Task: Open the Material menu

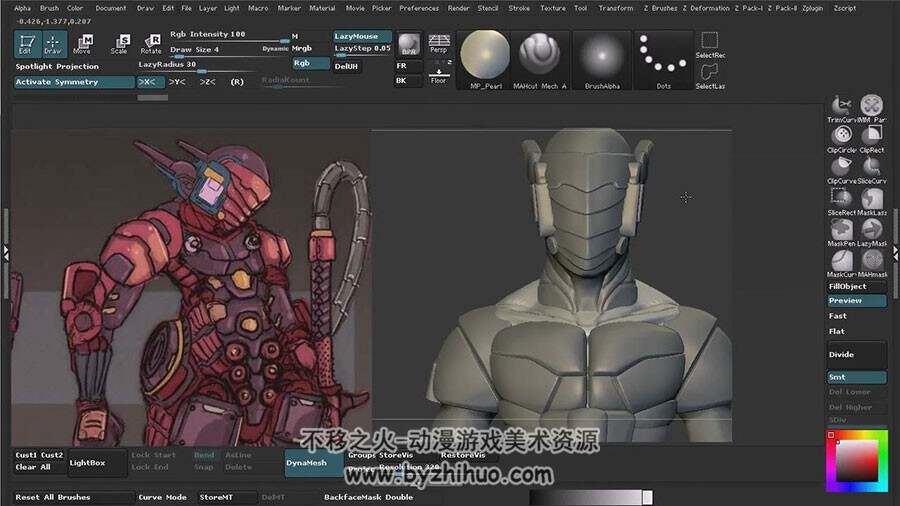Action: pos(322,8)
